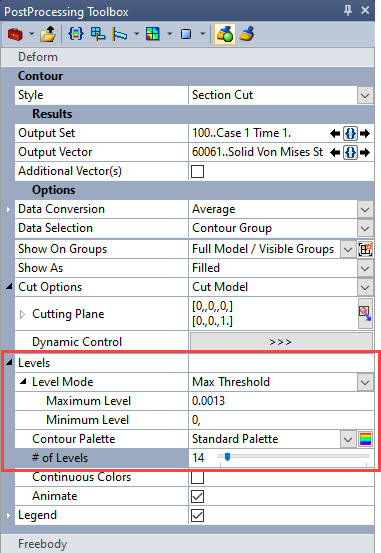Click the rainbow Contour Palette swatch
This screenshot has height=553, width=381.
tap(365, 439)
